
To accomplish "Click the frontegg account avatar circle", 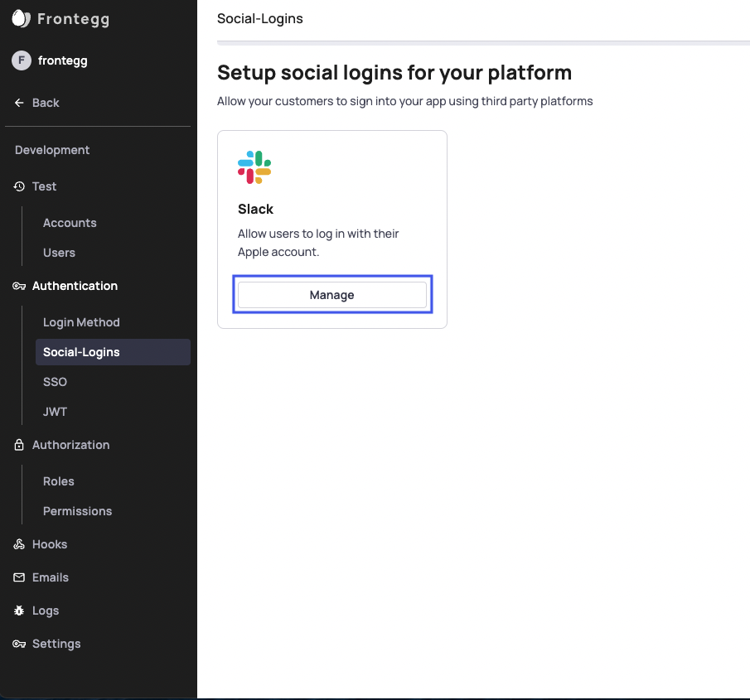I will click(x=22, y=60).
